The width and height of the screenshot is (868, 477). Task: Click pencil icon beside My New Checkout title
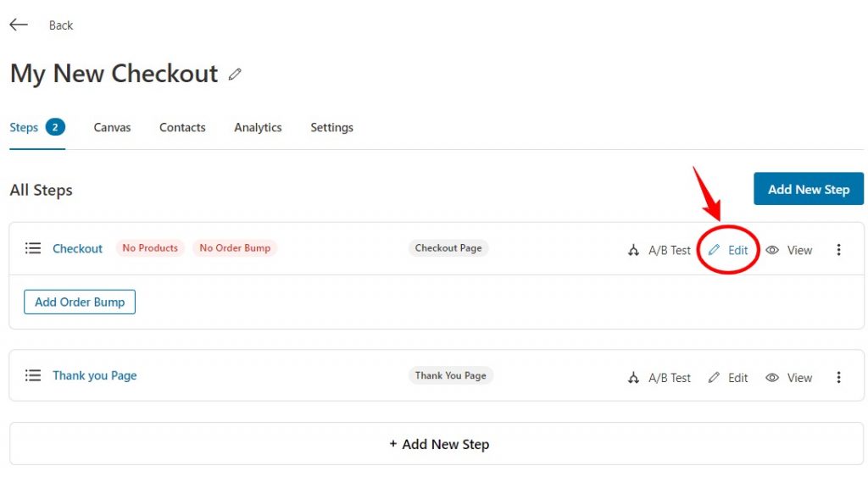point(235,75)
